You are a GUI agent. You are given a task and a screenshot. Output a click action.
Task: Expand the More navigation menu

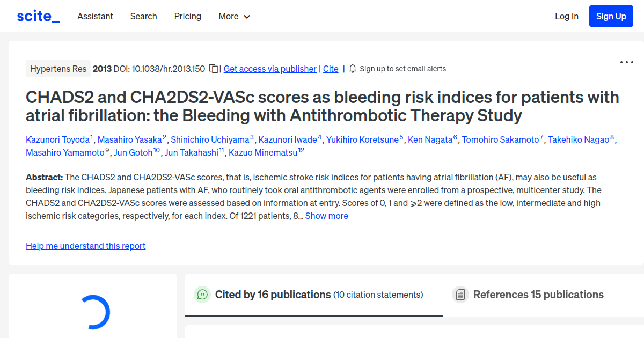coord(234,16)
